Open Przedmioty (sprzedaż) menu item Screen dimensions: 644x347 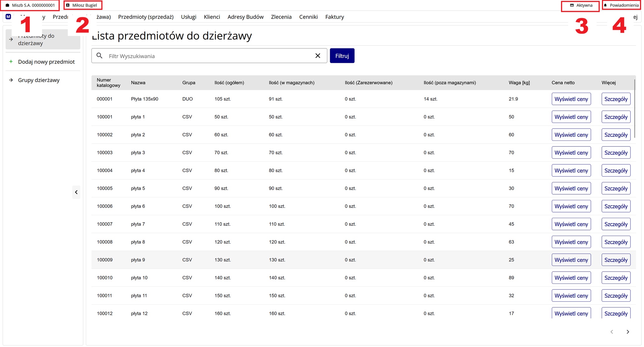(x=146, y=17)
